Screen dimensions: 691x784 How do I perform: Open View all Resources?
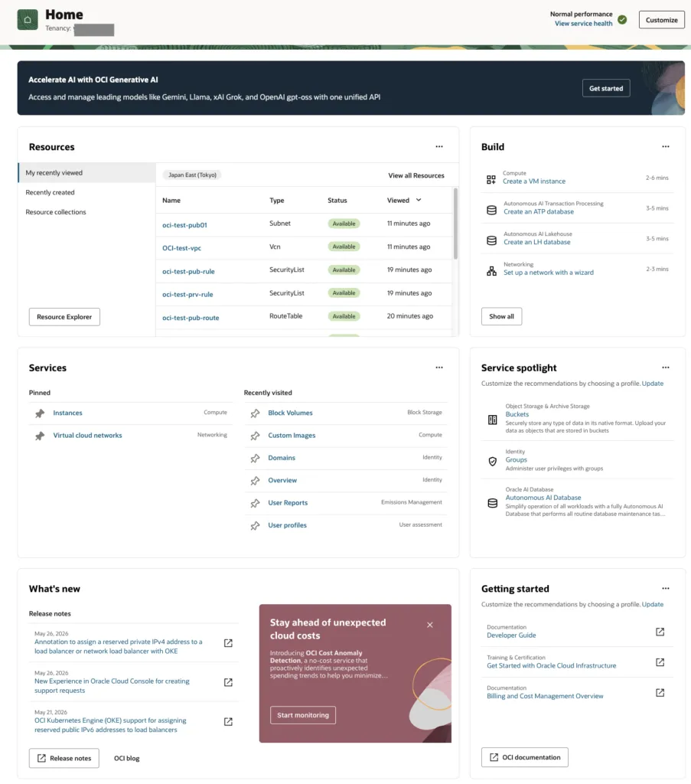[x=416, y=175]
